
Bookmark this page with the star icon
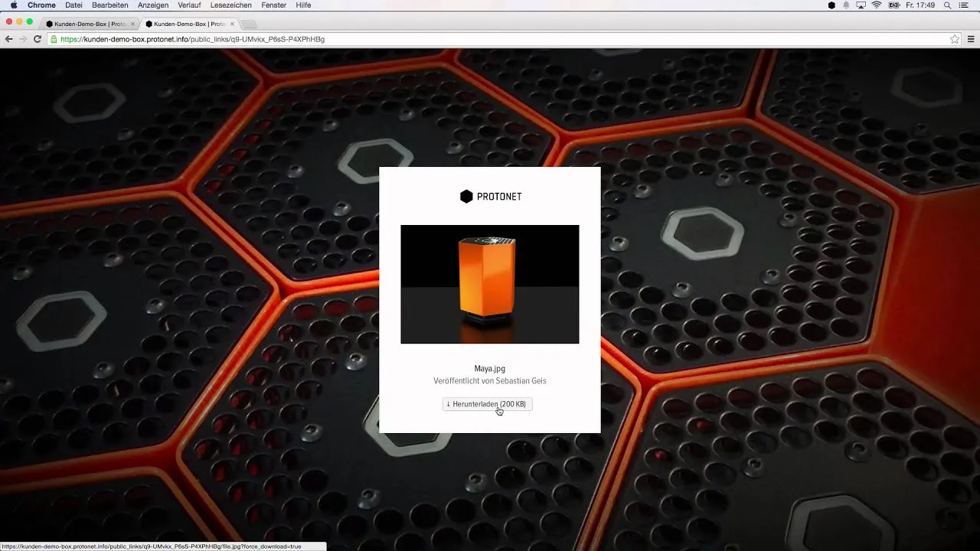(955, 39)
